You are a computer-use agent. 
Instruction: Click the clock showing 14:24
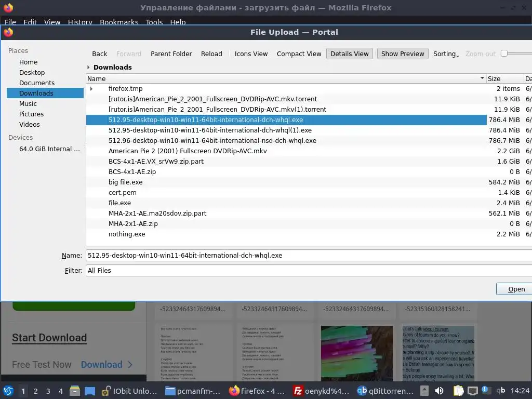pyautogui.click(x=520, y=391)
